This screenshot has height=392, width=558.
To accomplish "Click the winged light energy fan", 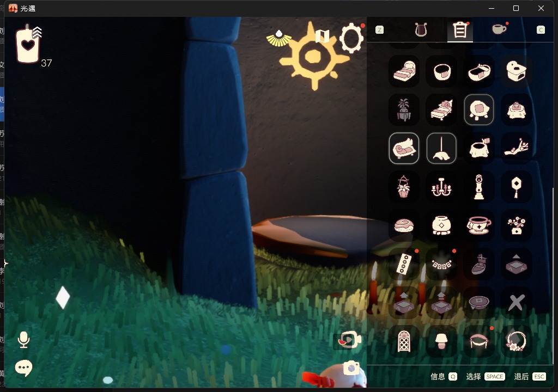I will [278, 39].
